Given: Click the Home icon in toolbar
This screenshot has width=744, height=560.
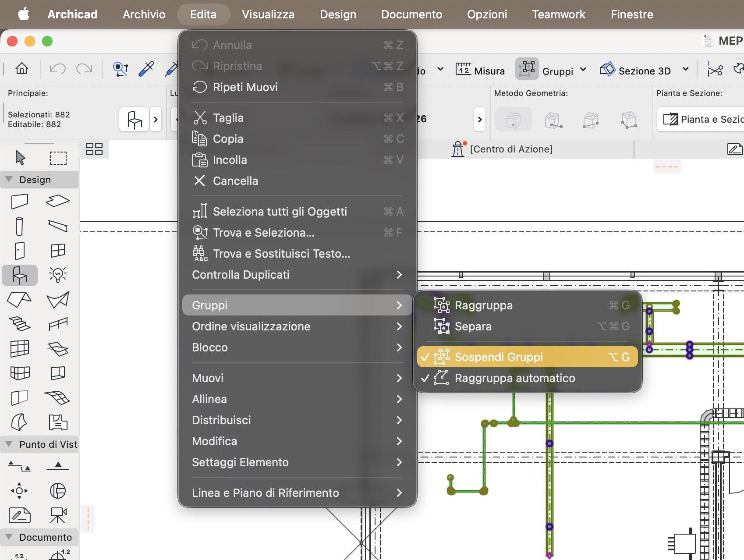Looking at the screenshot, I should (x=22, y=69).
